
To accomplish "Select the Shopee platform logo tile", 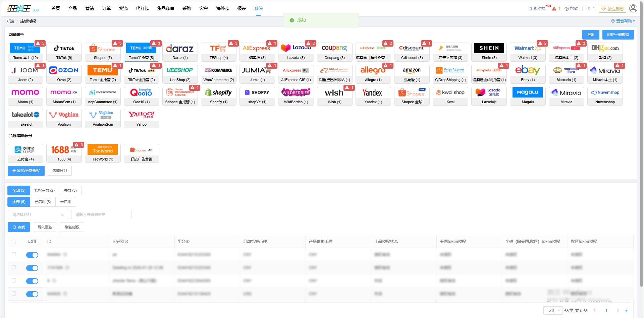I will coord(103,52).
